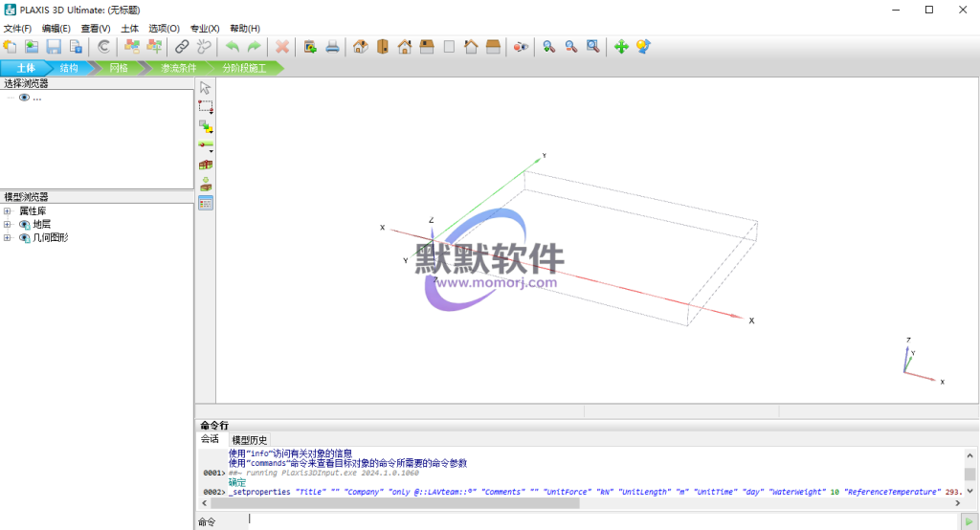Viewport: 980px width, 530px height.
Task: Click the _setproperties command line text
Action: [595, 492]
